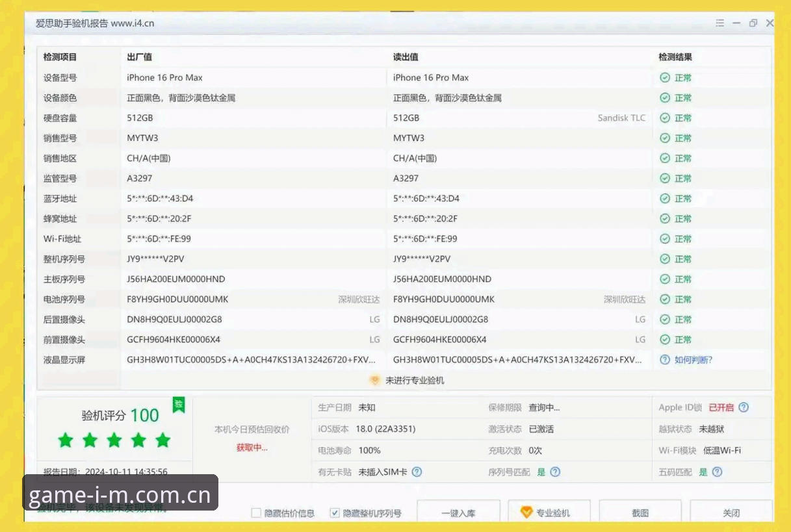Select JY9******V2PV in the 读出值 column
The image size is (791, 532).
coord(422,259)
